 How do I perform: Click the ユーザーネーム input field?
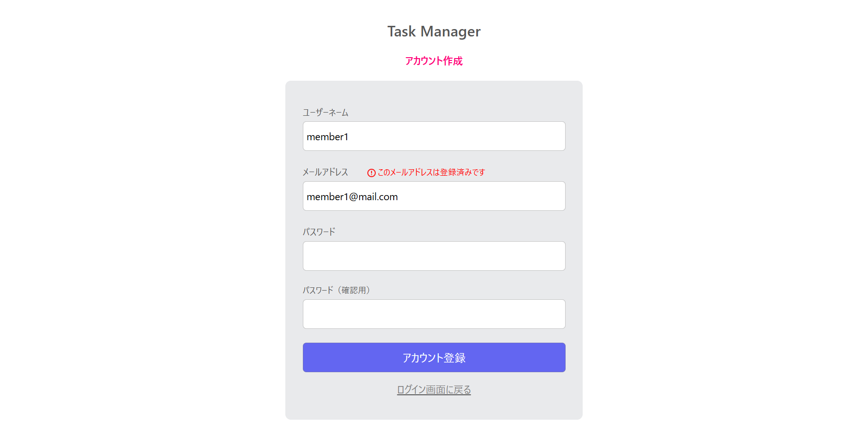(x=434, y=136)
